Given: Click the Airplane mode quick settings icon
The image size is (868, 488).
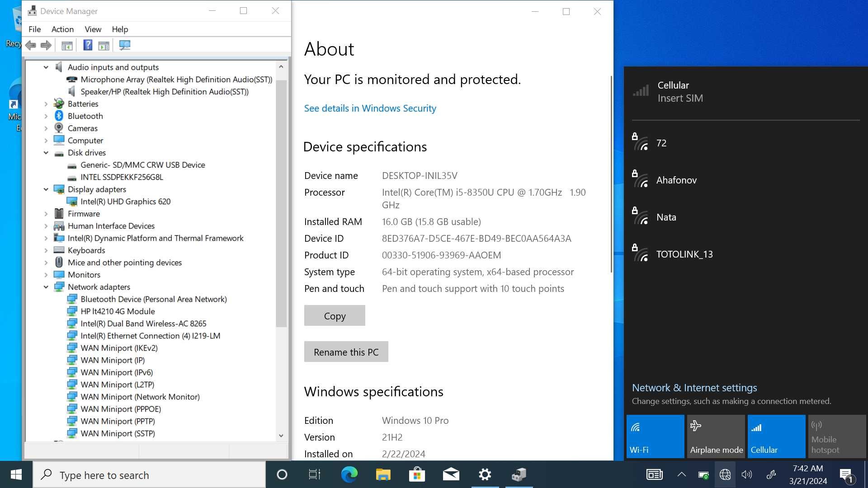Looking at the screenshot, I should (715, 436).
